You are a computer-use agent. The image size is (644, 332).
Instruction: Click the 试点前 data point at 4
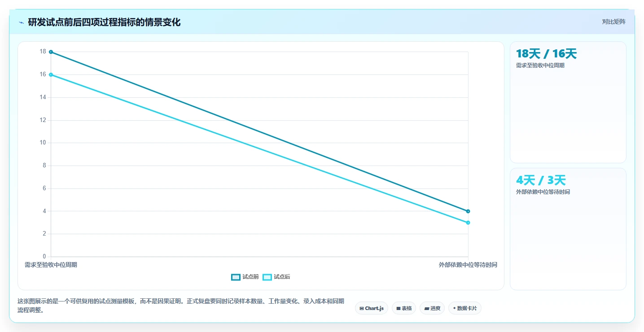(x=468, y=211)
